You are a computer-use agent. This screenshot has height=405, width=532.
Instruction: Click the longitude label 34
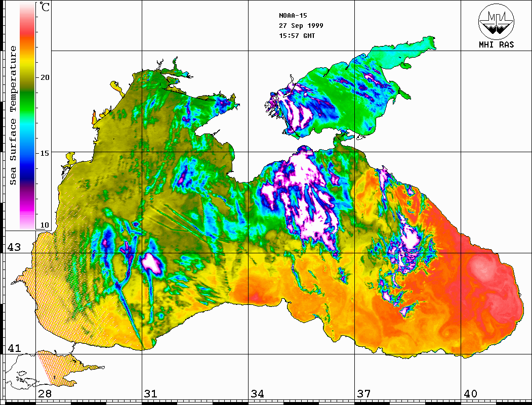coord(258,393)
